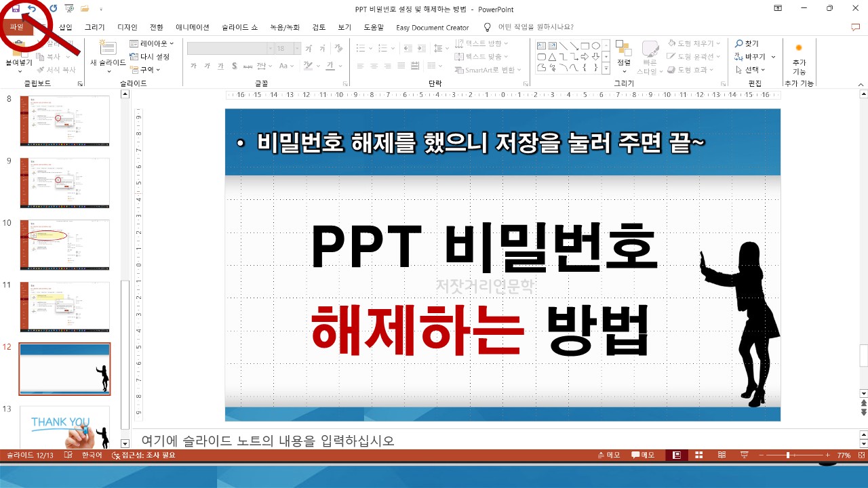The image size is (868, 488).
Task: Click 찾기 find button
Action: click(747, 43)
